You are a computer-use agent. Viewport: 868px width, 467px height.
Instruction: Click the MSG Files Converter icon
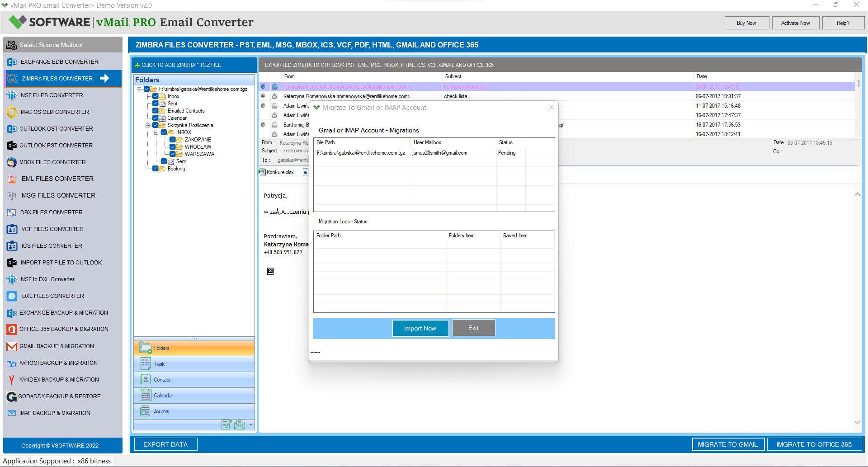point(12,196)
